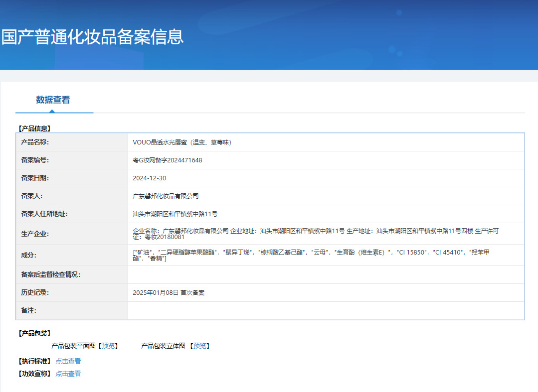Preview the 产品包装平面图 image
The width and height of the screenshot is (538, 392).
tap(108, 346)
